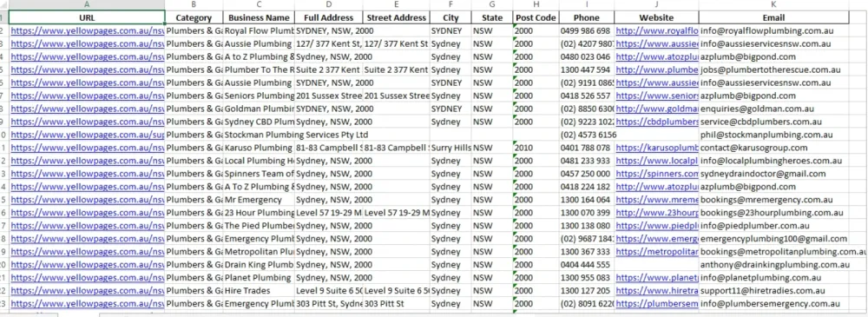Click the Phone header cell
This screenshot has width=868, height=317.
[x=586, y=17]
